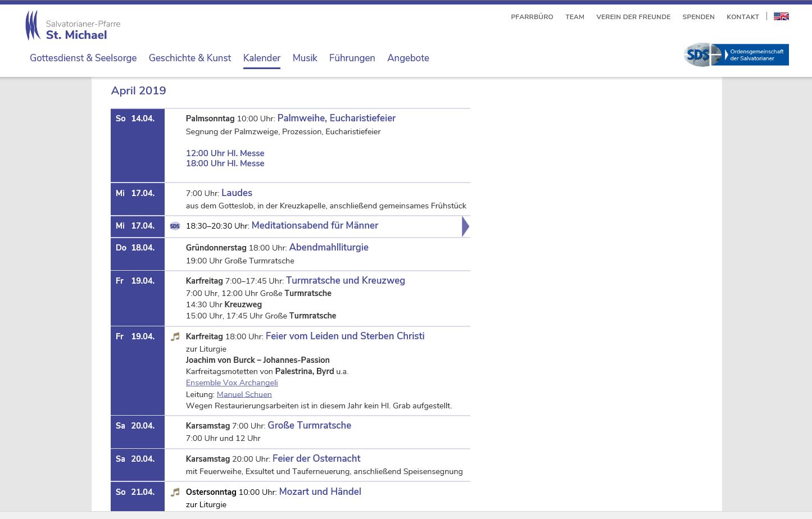
Task: Open the Gottesdienst & Seelsorge menu
Action: [x=83, y=58]
